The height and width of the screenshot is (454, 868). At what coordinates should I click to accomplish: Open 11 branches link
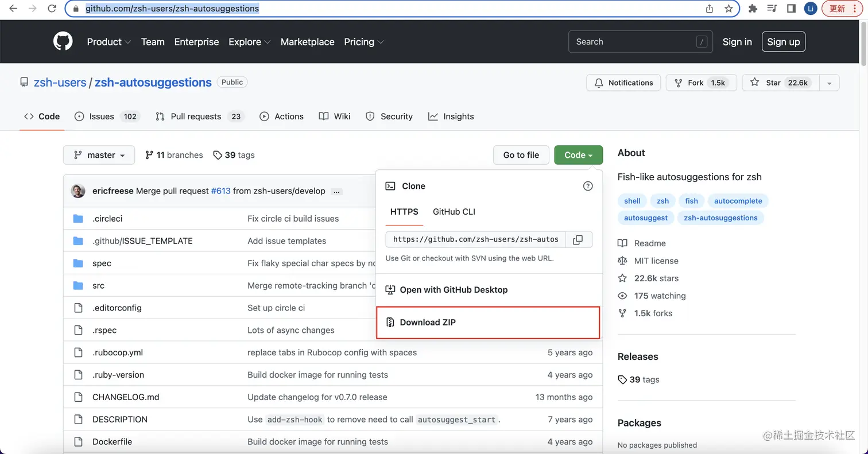[x=174, y=155]
